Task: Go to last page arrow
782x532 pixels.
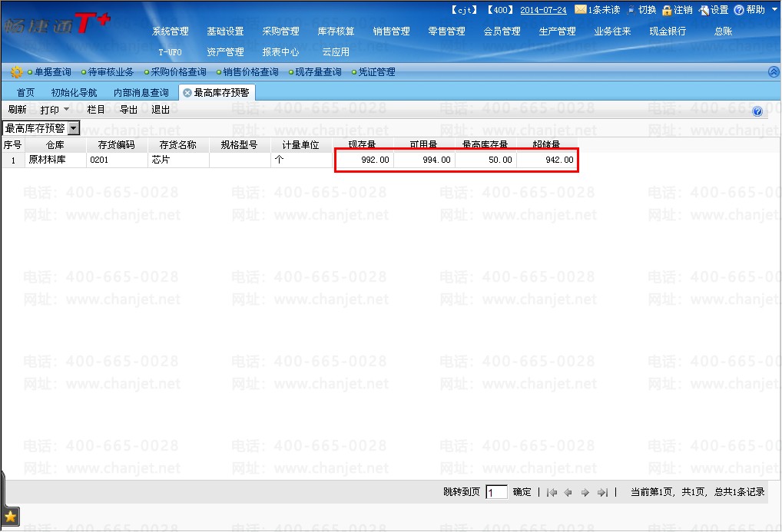Action: point(602,493)
